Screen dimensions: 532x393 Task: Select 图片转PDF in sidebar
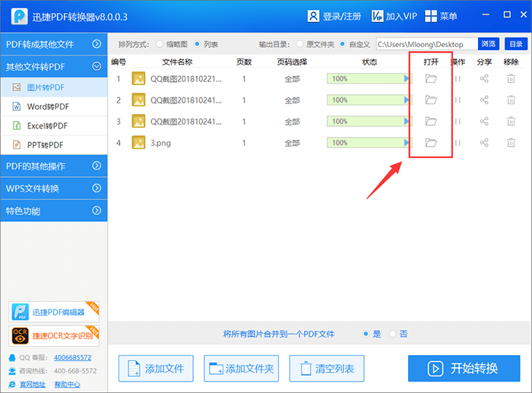tap(54, 87)
